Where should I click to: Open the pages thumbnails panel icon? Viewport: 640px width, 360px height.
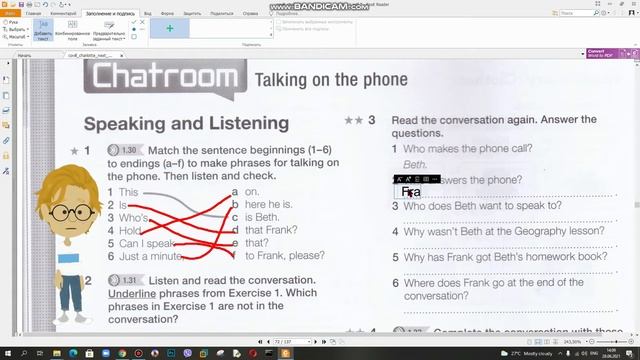pyautogui.click(x=6, y=96)
